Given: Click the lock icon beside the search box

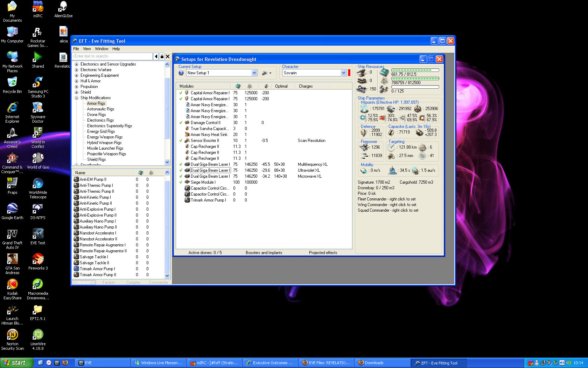Looking at the screenshot, I should click(x=162, y=56).
